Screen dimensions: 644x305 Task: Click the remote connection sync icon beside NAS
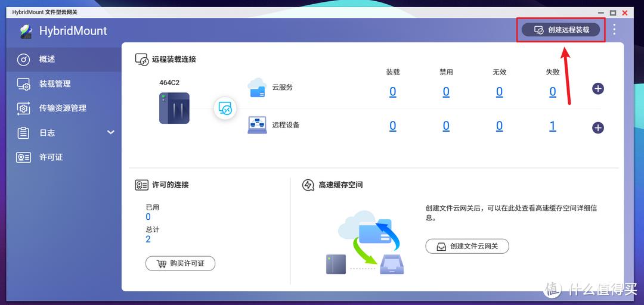(225, 108)
